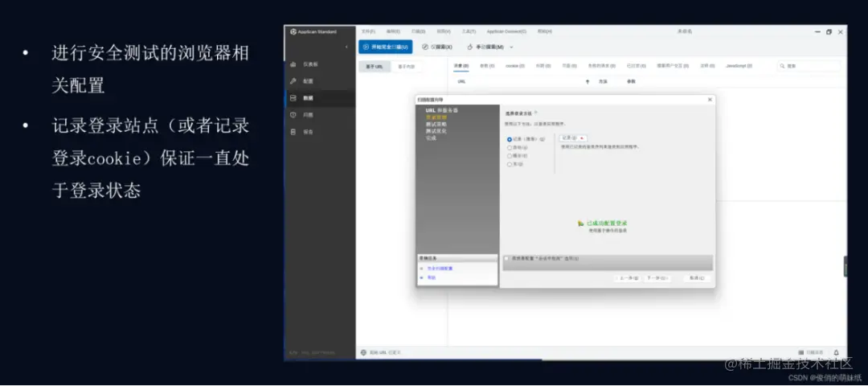The width and height of the screenshot is (868, 386).
Task: Close the scan configuration wizard dialog
Action: (710, 99)
